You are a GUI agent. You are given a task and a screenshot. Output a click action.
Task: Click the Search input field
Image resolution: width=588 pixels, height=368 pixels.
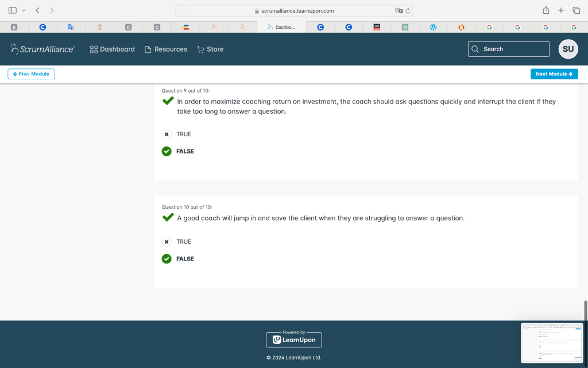point(508,49)
